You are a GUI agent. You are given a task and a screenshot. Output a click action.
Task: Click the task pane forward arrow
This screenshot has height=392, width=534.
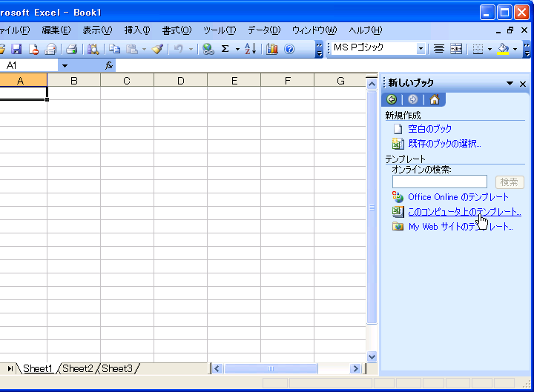pos(413,99)
